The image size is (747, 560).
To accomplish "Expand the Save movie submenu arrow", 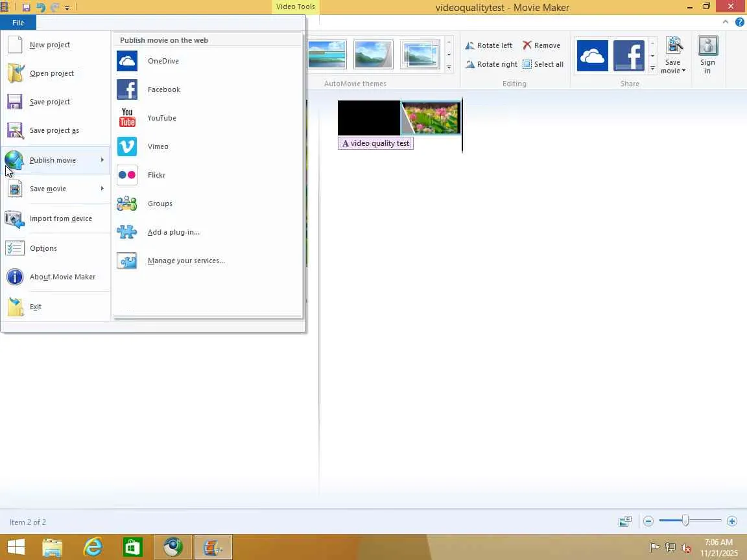I will click(102, 189).
